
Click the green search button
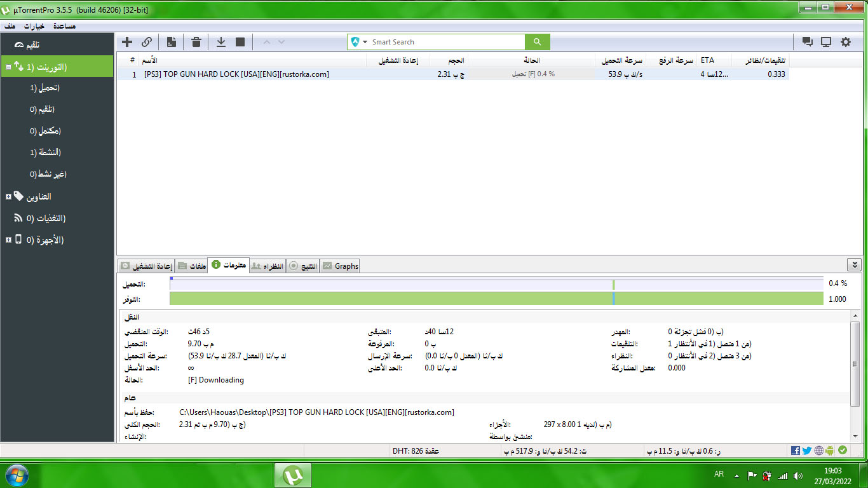[537, 42]
